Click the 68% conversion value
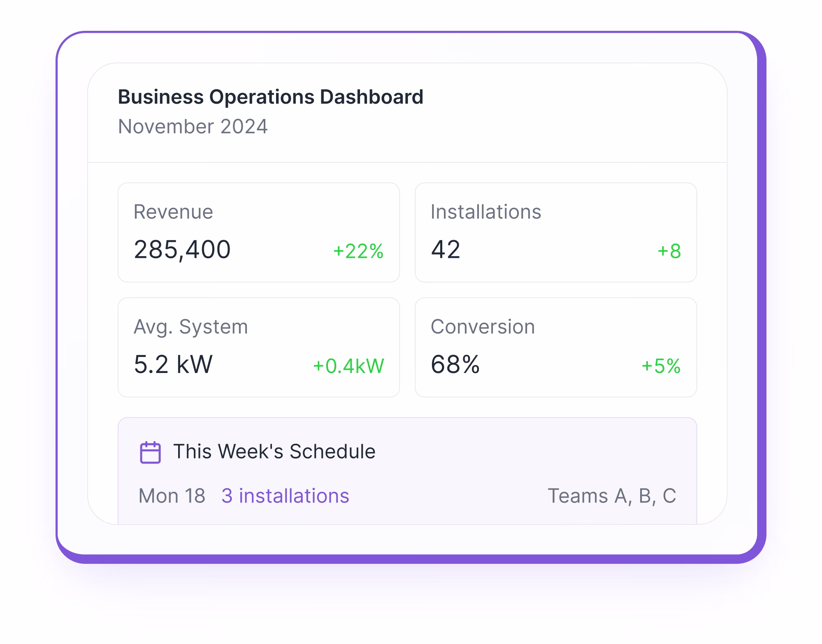 click(455, 364)
